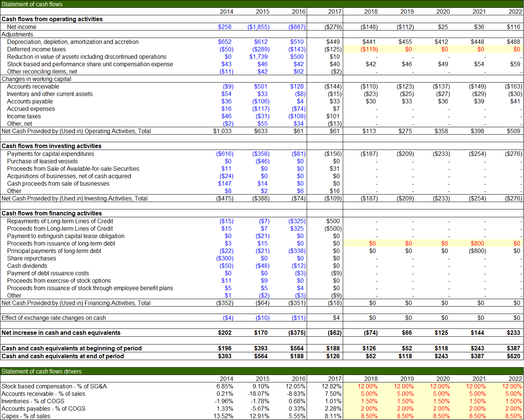Select 2014 capital expenditures value ($616)

225,154
